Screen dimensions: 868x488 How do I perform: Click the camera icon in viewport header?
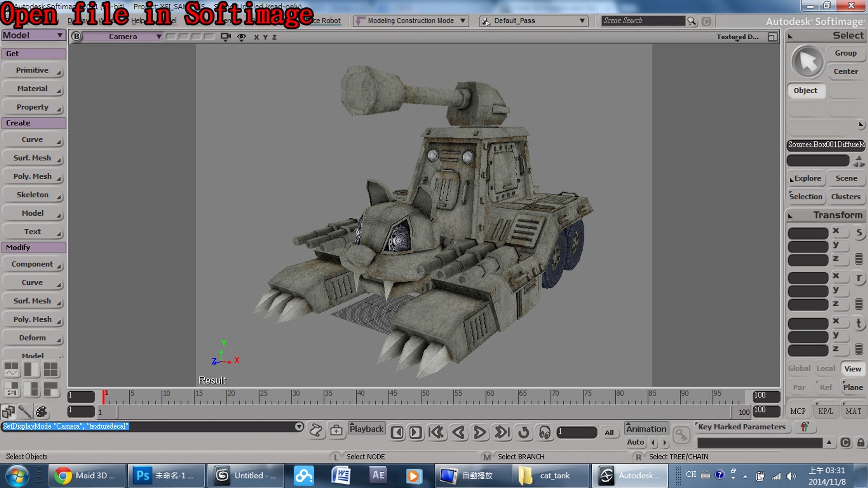(225, 37)
